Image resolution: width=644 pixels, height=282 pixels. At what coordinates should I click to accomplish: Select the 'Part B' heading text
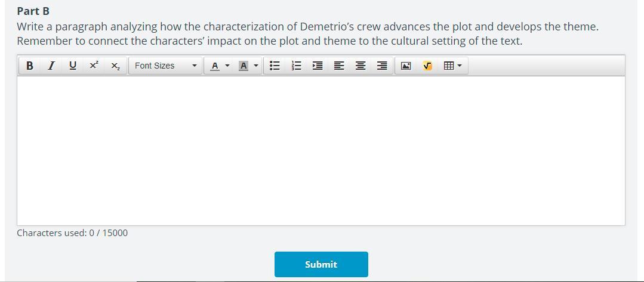[33, 11]
